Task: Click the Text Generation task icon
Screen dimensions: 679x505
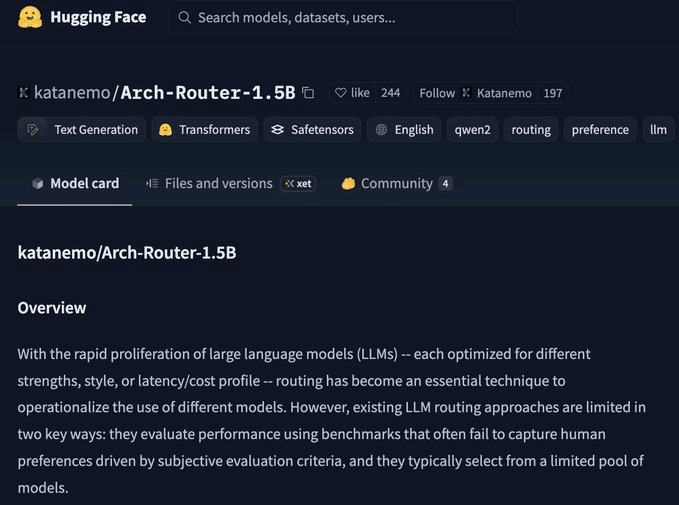Action: [x=33, y=129]
